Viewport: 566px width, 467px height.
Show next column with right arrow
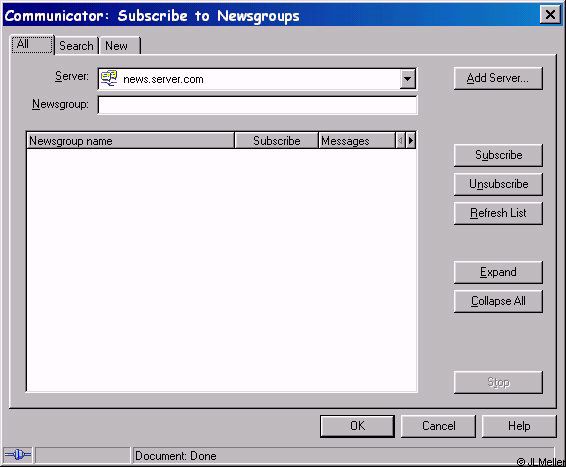pyautogui.click(x=410, y=140)
